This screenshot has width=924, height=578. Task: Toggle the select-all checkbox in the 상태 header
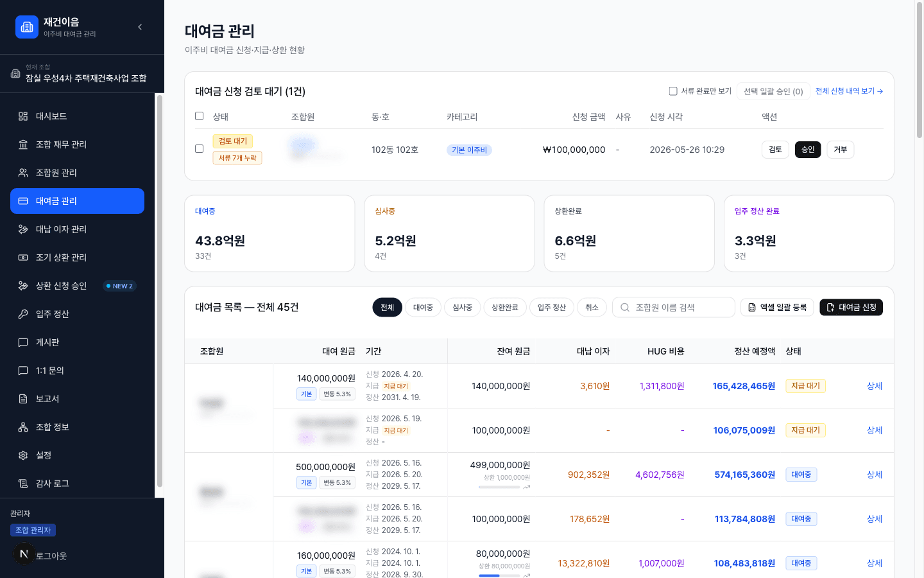point(199,116)
